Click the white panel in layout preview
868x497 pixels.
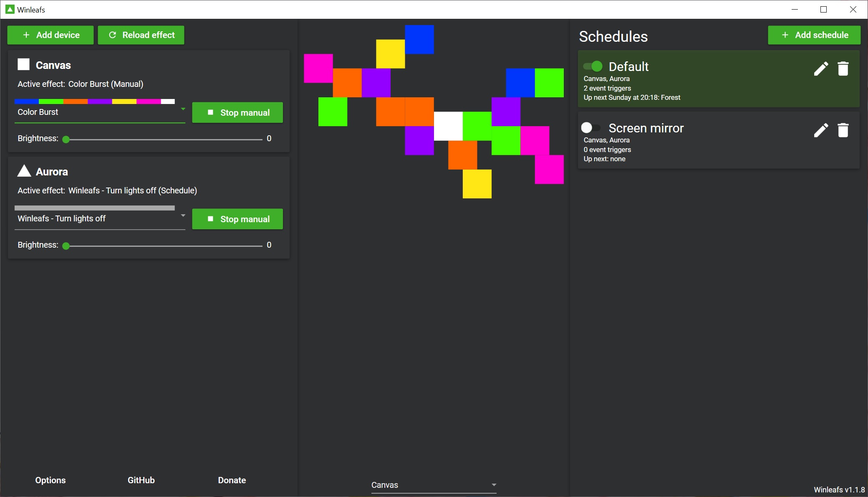(448, 126)
